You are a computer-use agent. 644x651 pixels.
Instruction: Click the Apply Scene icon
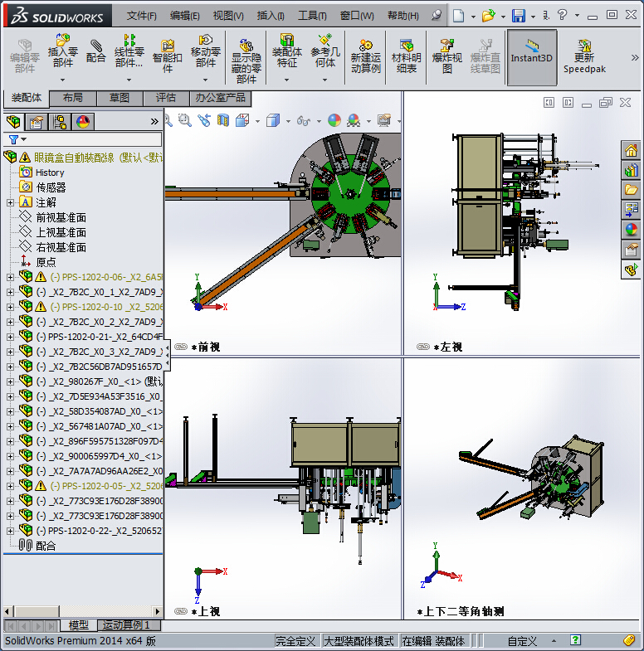pos(354,120)
